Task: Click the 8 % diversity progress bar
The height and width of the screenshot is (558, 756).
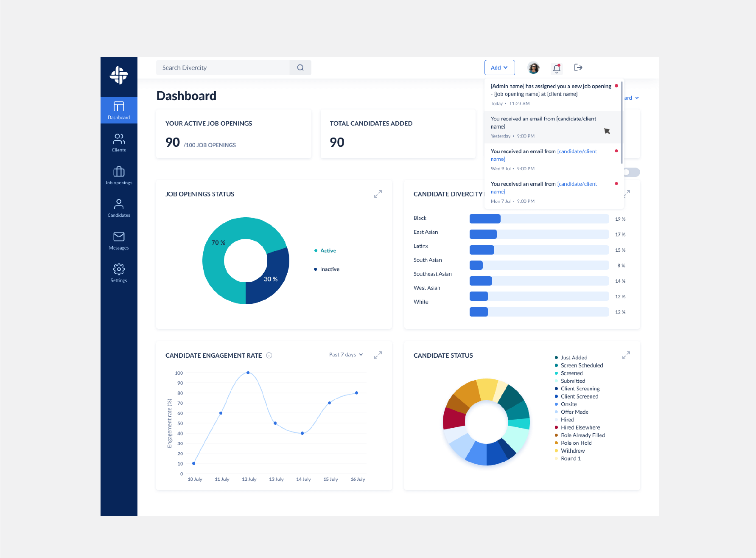Action: pos(539,266)
